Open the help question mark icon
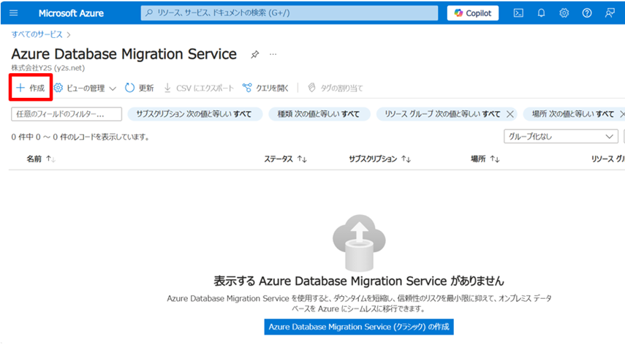This screenshot has height=364, width=625. [586, 13]
